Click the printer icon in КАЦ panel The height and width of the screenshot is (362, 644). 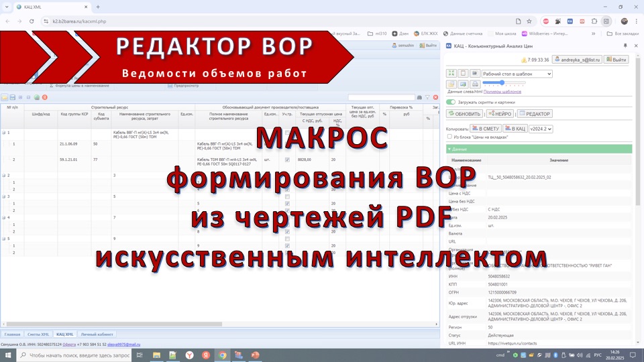[x=475, y=84]
